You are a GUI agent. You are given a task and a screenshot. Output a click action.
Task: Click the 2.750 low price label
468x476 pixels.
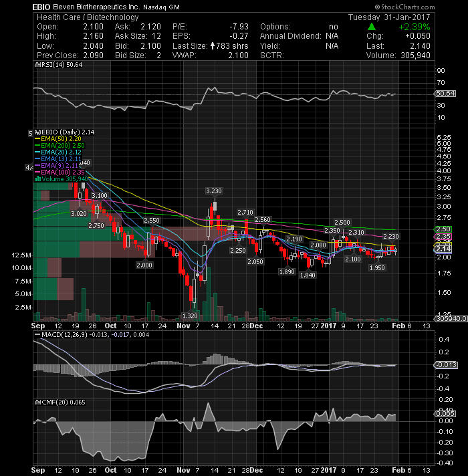click(96, 226)
